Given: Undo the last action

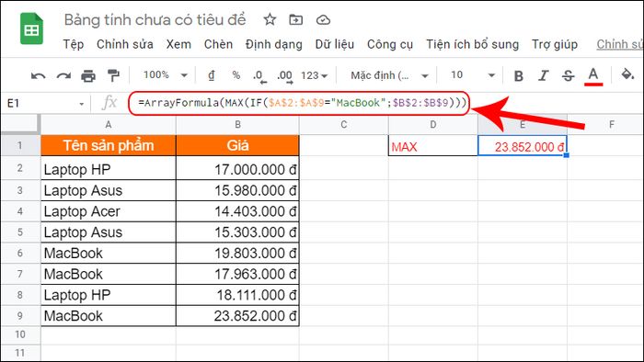Looking at the screenshot, I should coord(39,75).
